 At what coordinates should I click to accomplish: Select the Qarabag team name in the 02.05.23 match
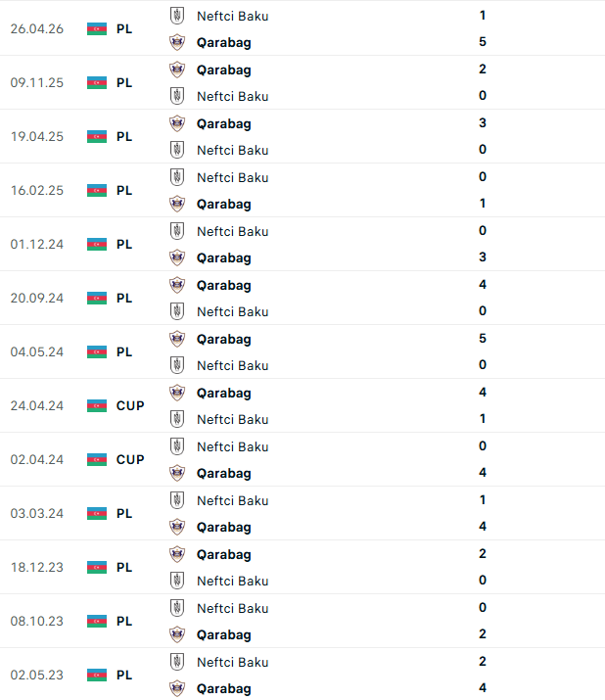pos(223,688)
